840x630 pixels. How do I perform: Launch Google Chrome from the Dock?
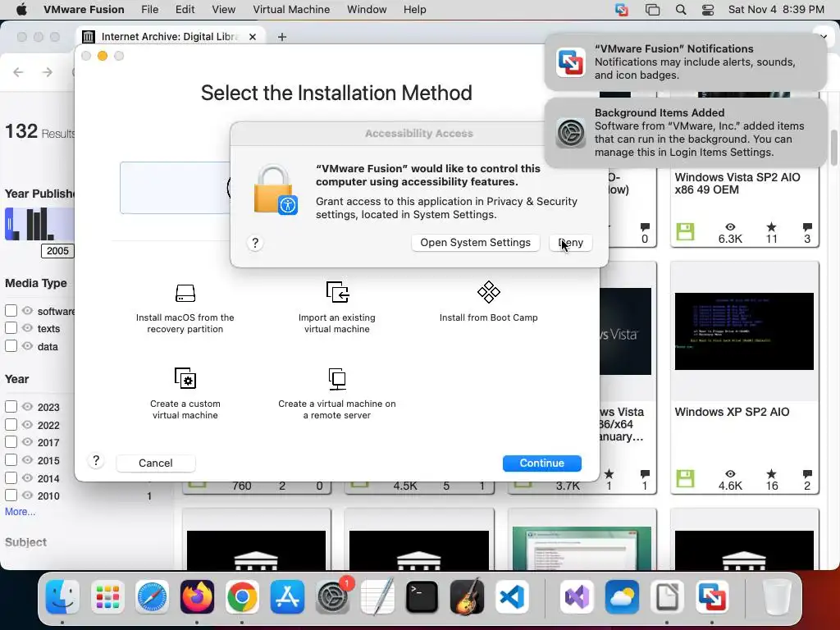coord(242,597)
